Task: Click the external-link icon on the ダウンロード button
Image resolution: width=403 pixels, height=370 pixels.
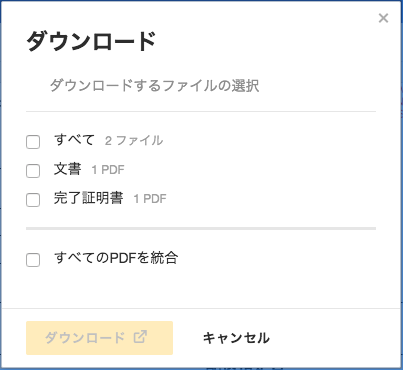Action: (x=140, y=337)
